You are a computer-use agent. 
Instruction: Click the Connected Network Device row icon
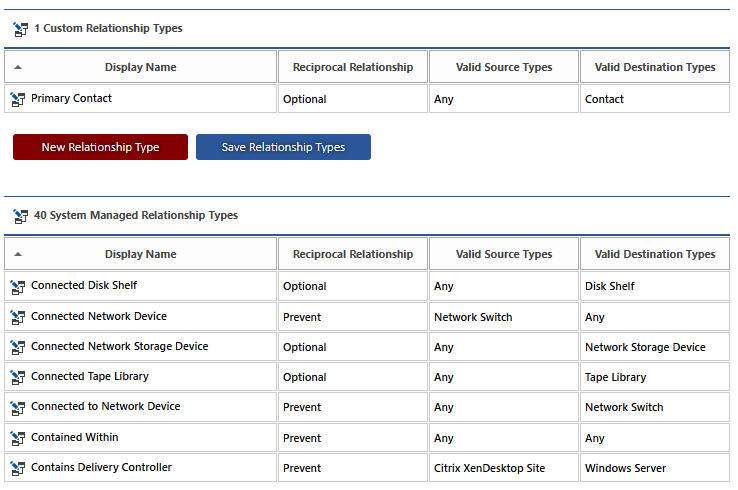coord(18,317)
